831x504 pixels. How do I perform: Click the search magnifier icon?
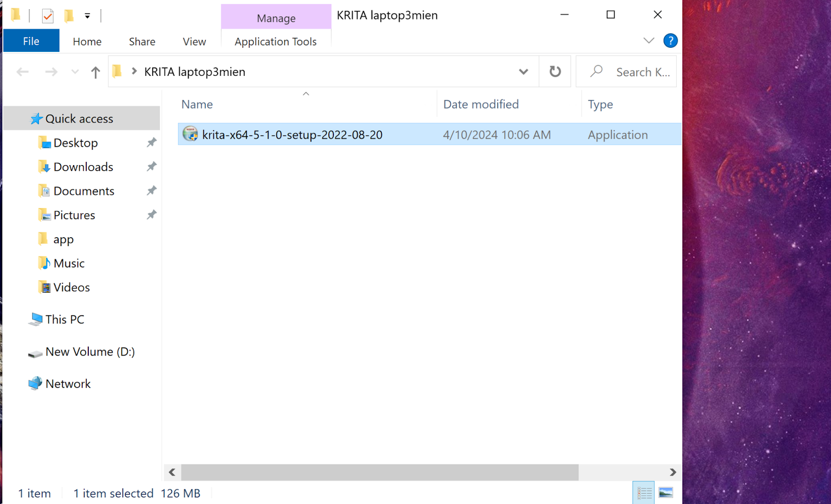pos(596,71)
